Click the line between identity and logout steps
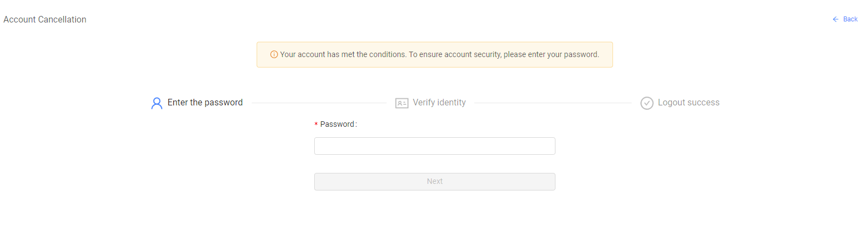Image resolution: width=868 pixels, height=241 pixels. (553, 103)
